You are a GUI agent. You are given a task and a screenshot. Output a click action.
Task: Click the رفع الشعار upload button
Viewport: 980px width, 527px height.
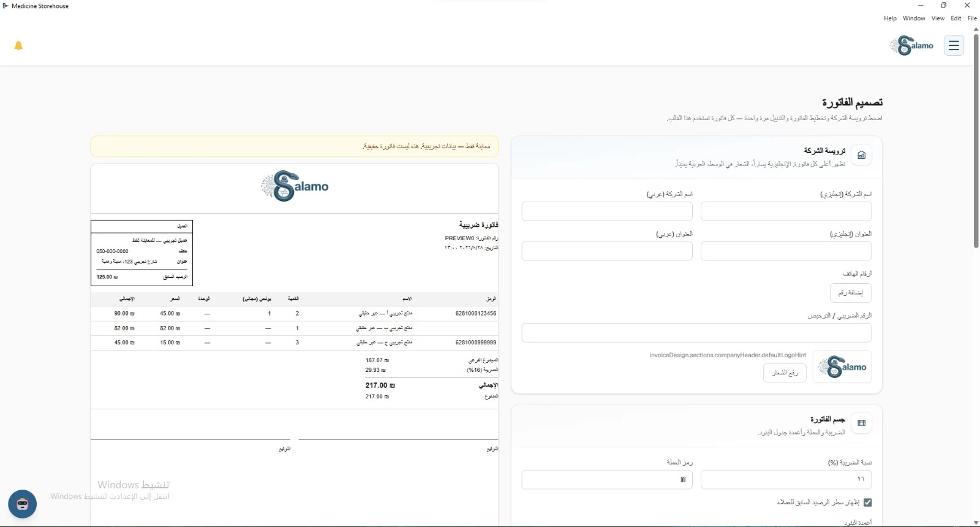pyautogui.click(x=785, y=373)
